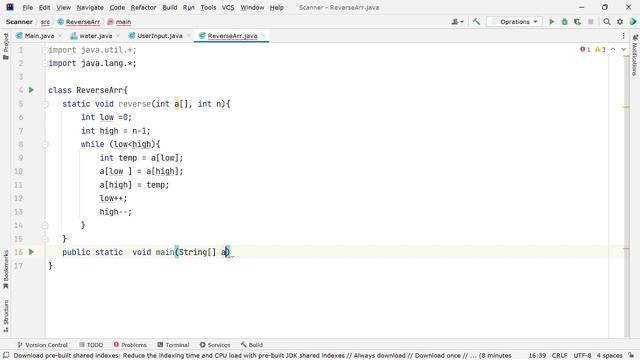
Task: Open the Navigate menu
Action: [90, 7]
